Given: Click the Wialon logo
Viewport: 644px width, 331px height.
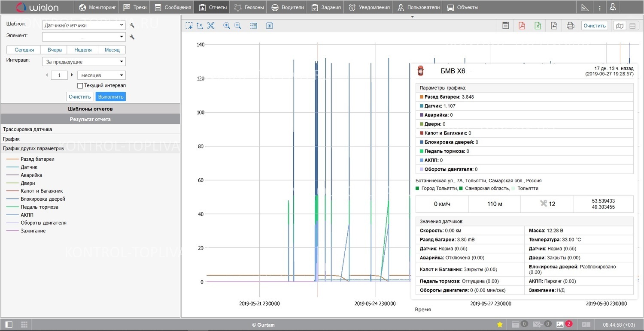Looking at the screenshot, I should coord(37,7).
